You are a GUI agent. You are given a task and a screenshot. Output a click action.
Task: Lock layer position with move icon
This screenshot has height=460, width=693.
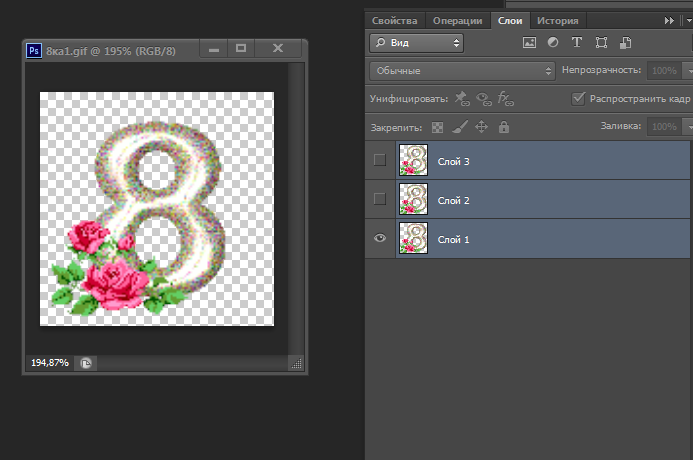481,127
